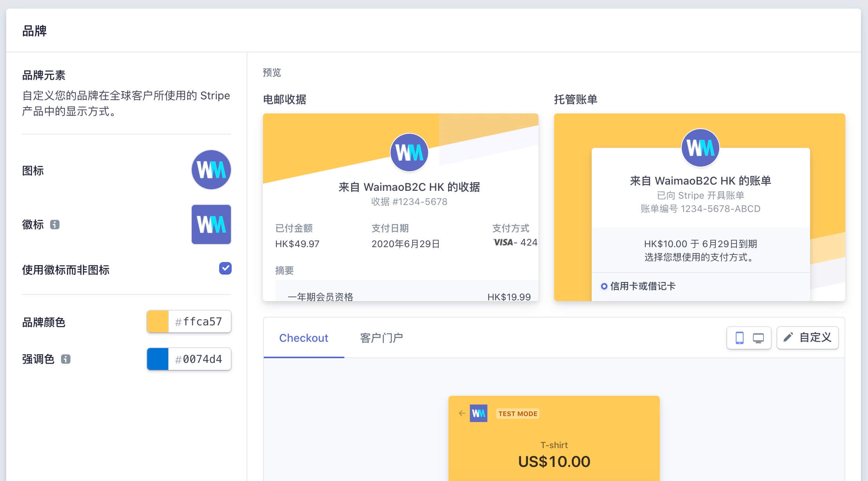Click the 收据 #1234-5678 text

point(409,202)
